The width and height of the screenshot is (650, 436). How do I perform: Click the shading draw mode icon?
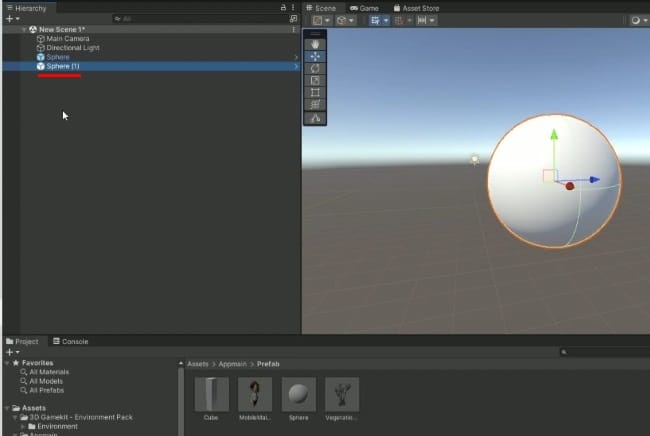coord(318,20)
